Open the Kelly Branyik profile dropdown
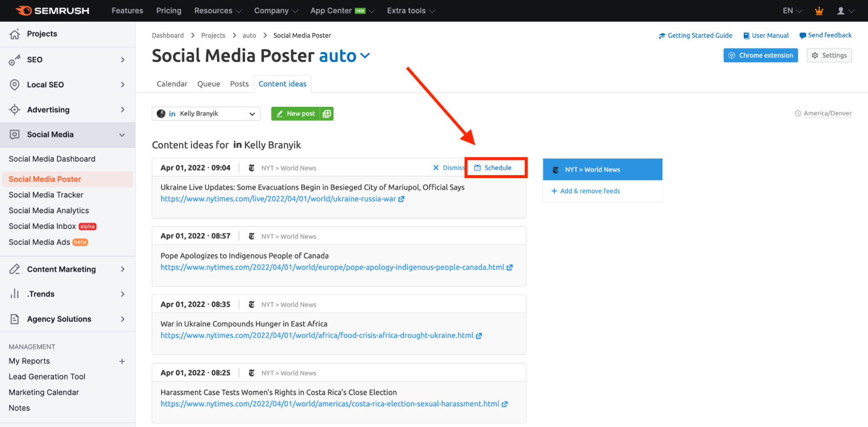The image size is (868, 427). 206,114
